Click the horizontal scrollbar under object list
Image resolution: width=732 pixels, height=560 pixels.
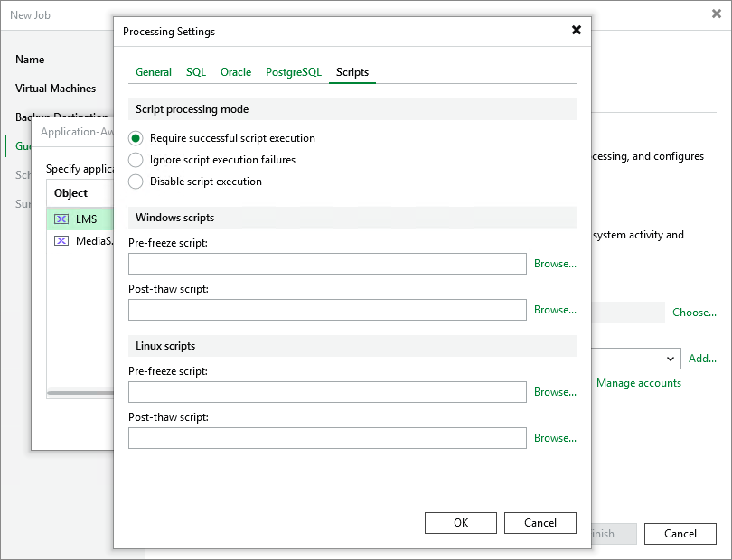[80, 393]
